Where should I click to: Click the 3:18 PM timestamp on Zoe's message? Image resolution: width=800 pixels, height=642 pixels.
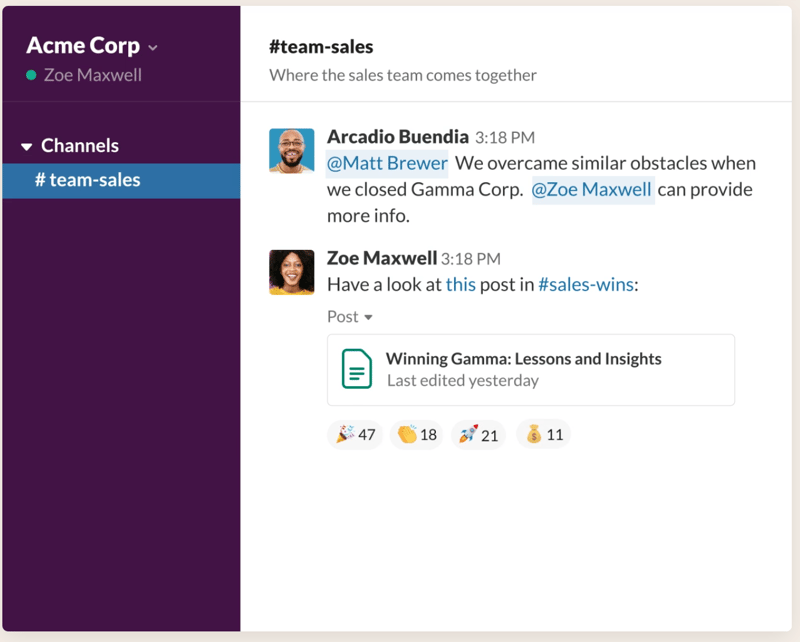pyautogui.click(x=471, y=259)
